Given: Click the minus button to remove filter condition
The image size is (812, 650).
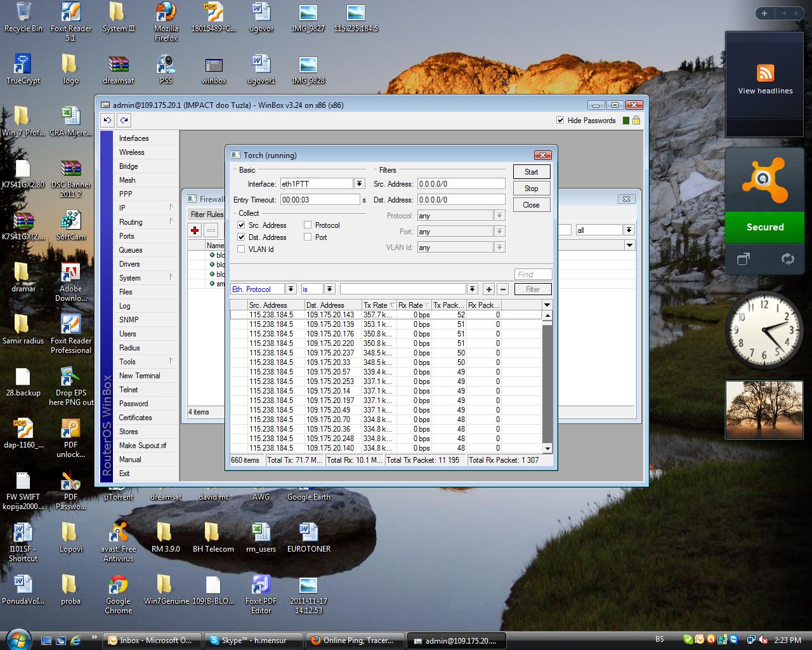Looking at the screenshot, I should pos(503,289).
